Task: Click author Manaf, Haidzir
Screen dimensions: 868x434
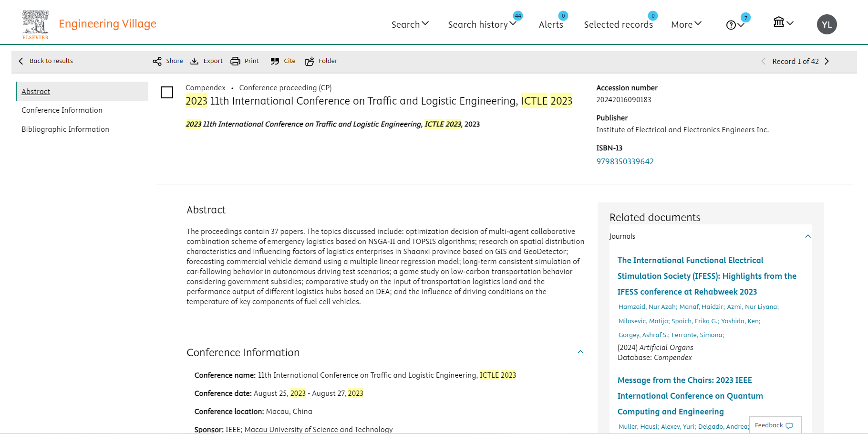Action: [x=702, y=307]
